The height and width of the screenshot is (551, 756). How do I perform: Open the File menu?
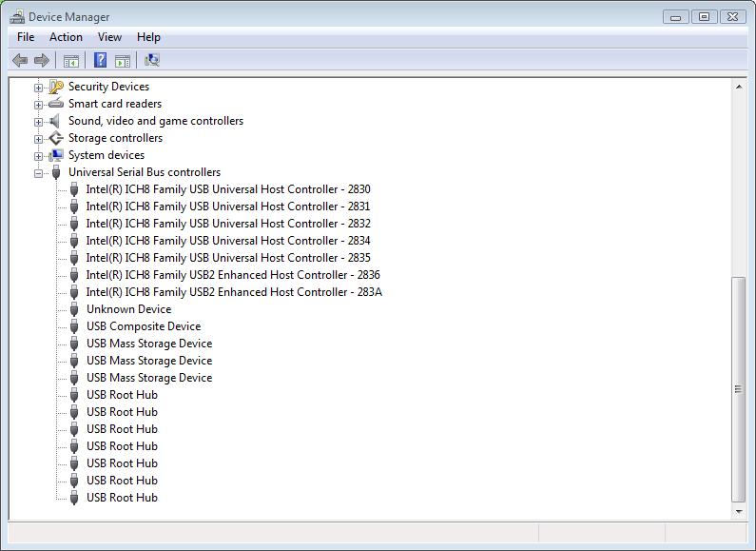26,37
